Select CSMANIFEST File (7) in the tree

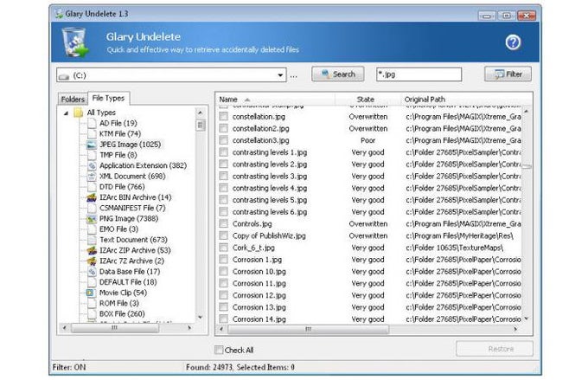(132, 208)
